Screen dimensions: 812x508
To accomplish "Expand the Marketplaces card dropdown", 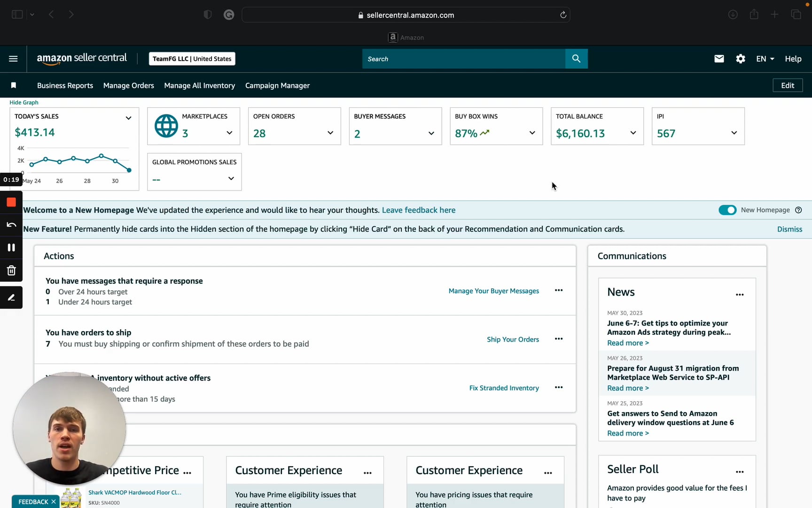I will [x=229, y=133].
